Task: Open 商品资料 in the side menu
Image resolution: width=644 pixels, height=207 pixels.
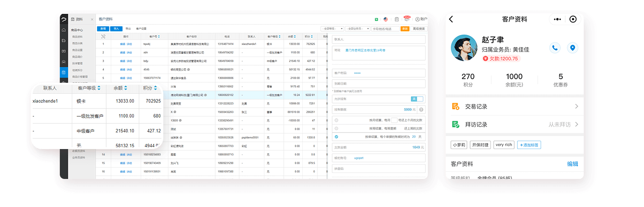Action: (x=77, y=37)
